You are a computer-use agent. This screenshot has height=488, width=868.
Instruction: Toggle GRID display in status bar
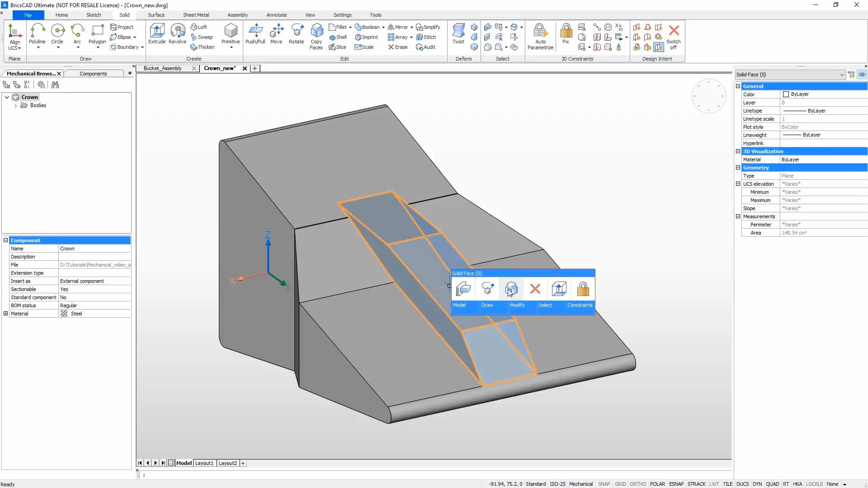[620, 484]
